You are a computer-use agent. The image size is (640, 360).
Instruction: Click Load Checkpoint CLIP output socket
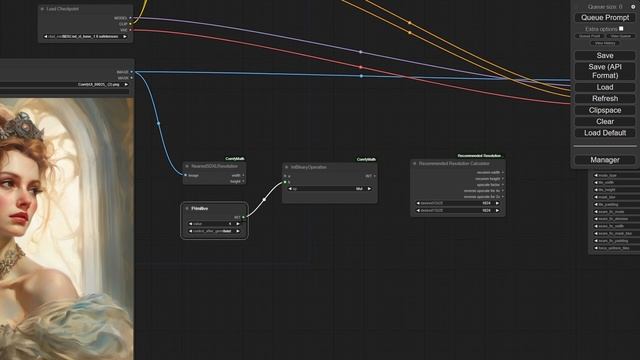pos(131,24)
